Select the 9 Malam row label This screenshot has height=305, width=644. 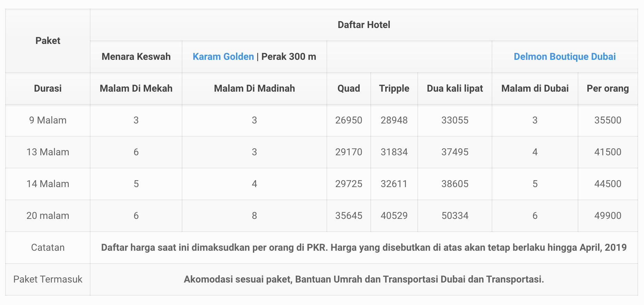48,120
